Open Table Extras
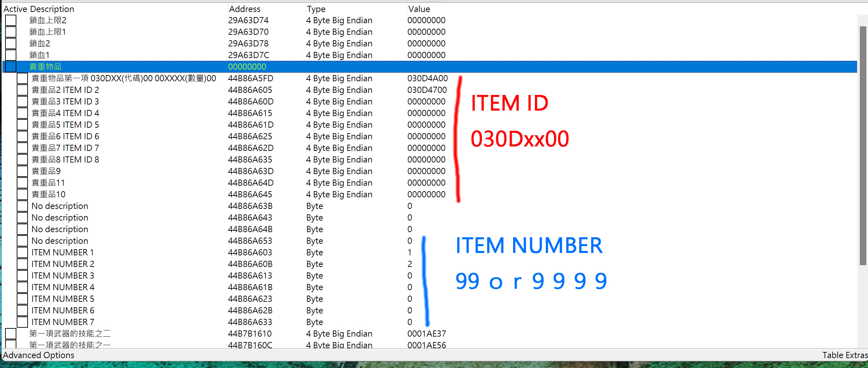The height and width of the screenshot is (368, 868). (844, 355)
